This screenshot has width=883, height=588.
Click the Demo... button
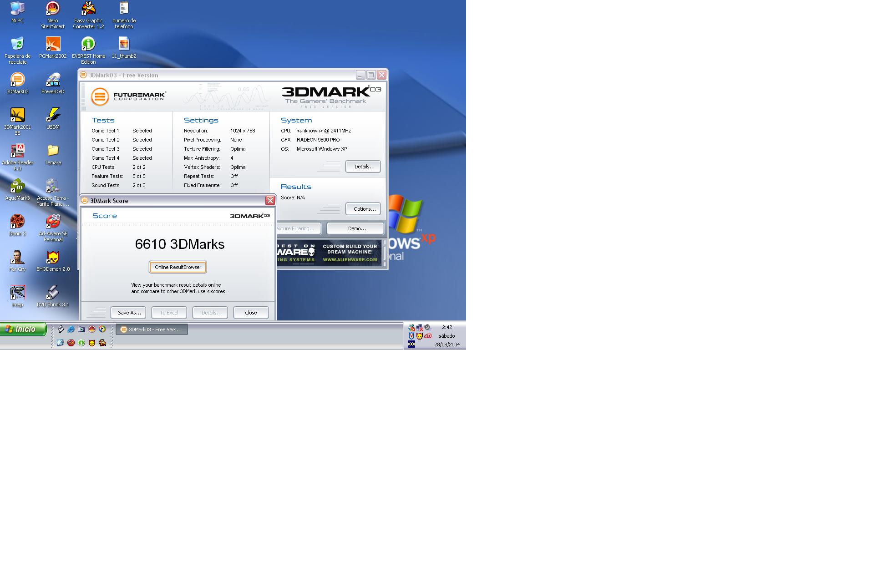tap(355, 228)
